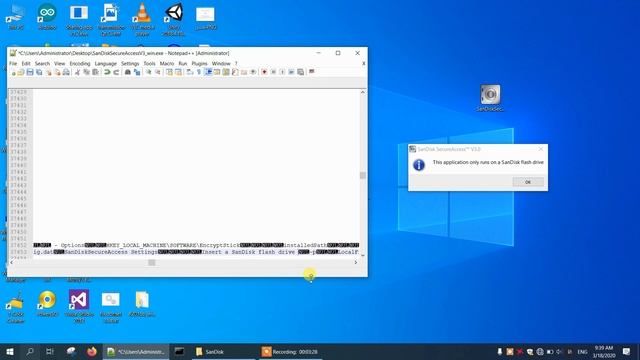Open the Macro menu

pos(167,64)
